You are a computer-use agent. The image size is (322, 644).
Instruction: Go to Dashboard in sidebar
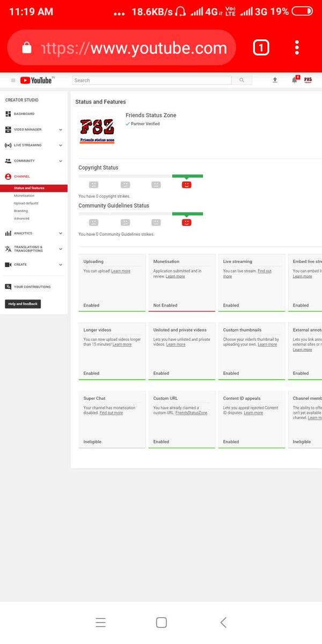pos(24,114)
